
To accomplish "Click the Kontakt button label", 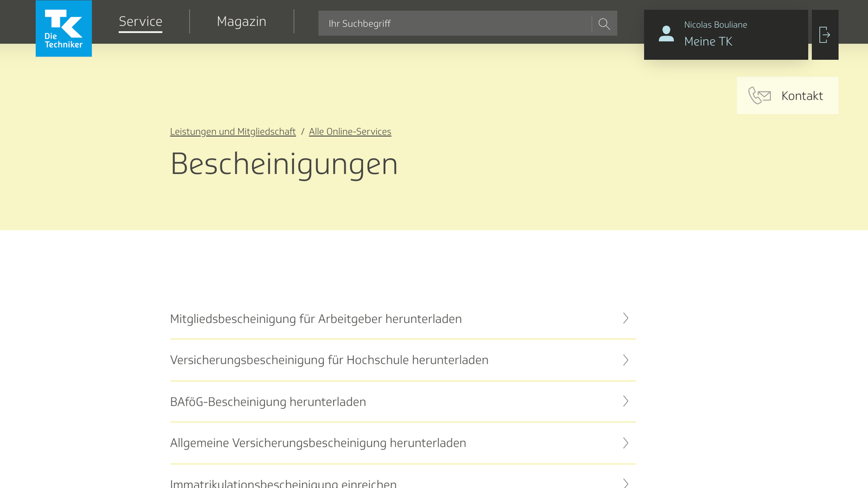I will [x=802, y=96].
